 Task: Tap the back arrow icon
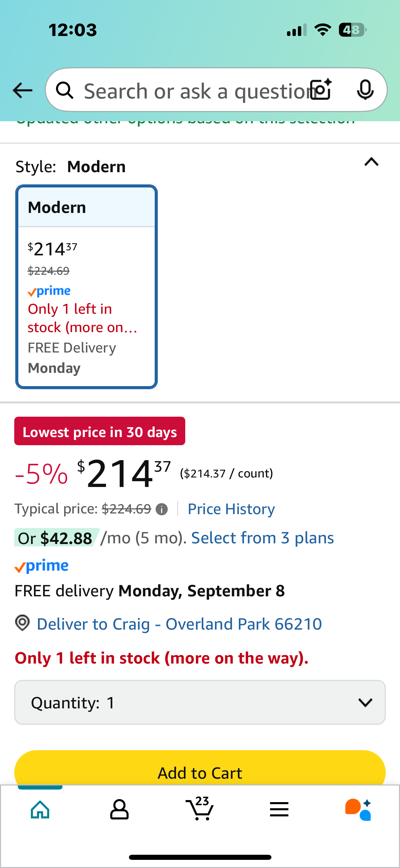(22, 90)
